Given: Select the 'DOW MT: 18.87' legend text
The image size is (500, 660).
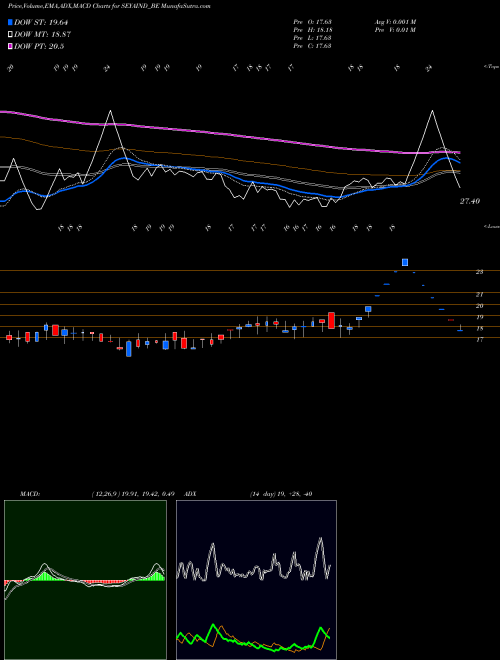Looking at the screenshot, I should [x=42, y=35].
